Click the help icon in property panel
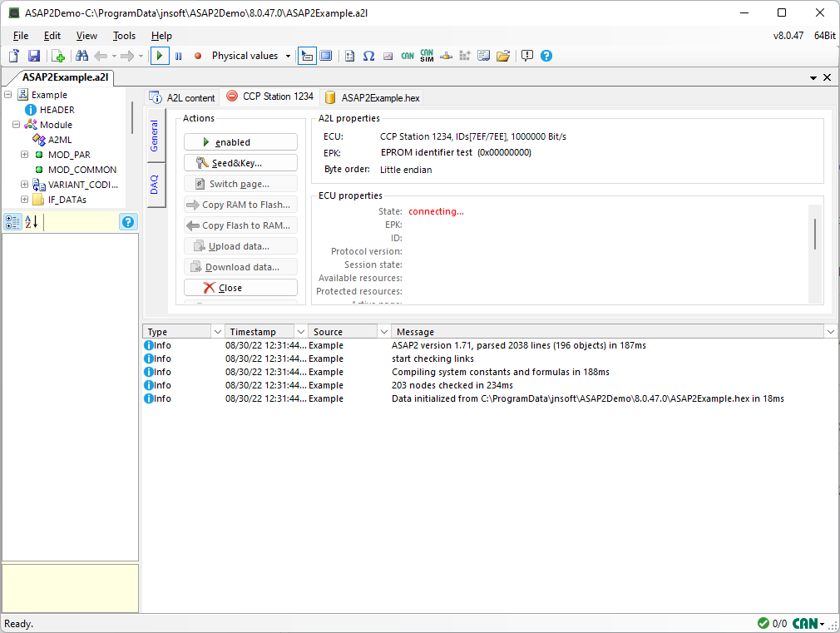This screenshot has width=840, height=633. (x=128, y=222)
